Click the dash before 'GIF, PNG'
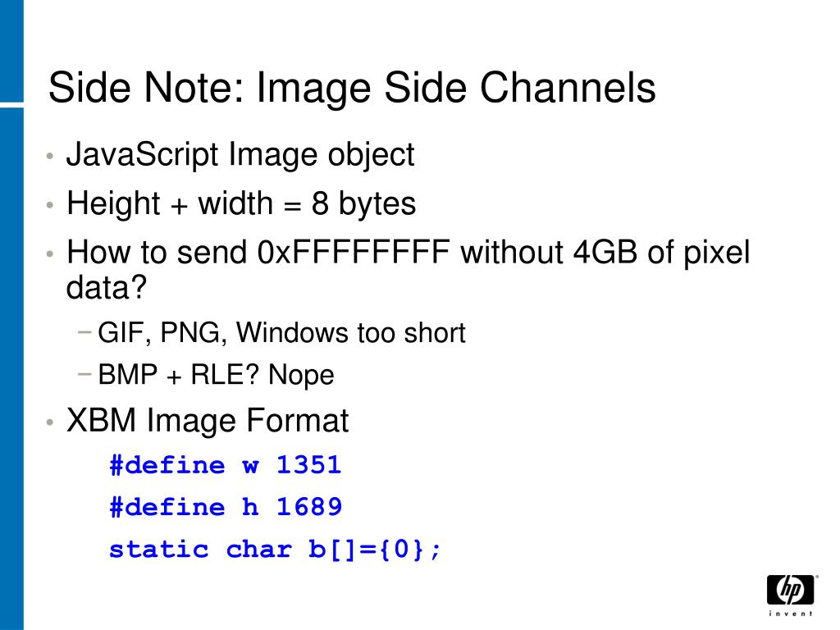Viewport: 840px width, 630px height. pos(84,332)
